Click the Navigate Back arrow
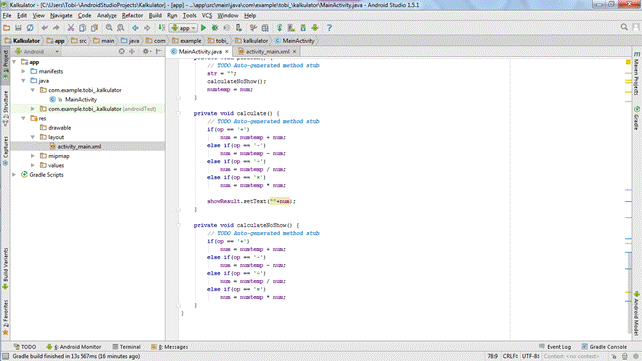The image size is (642, 361). [135, 28]
